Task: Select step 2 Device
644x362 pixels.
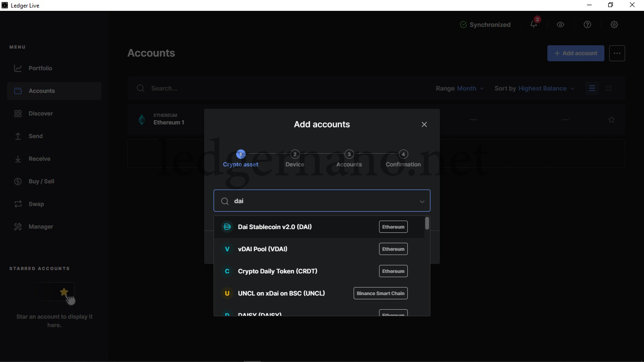Action: 295,159
